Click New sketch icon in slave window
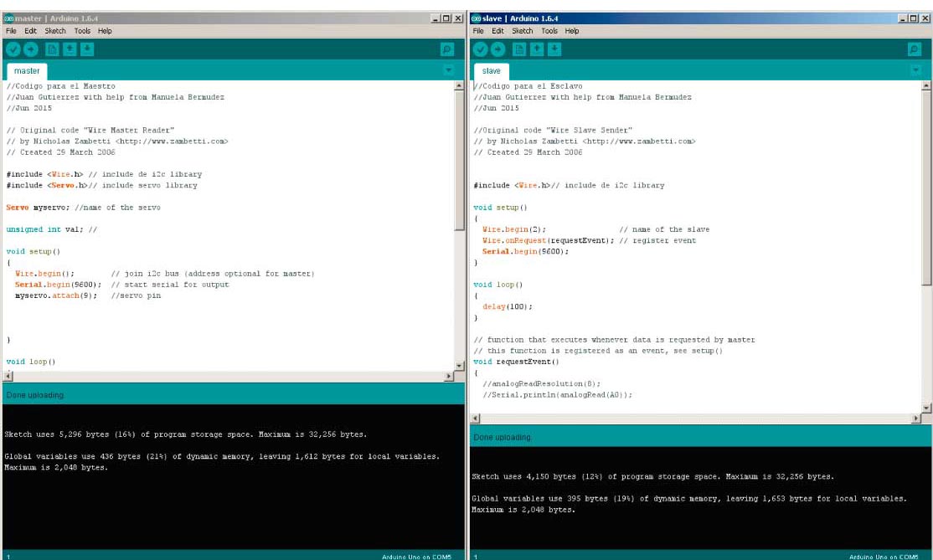The width and height of the screenshot is (933, 560). pos(519,49)
